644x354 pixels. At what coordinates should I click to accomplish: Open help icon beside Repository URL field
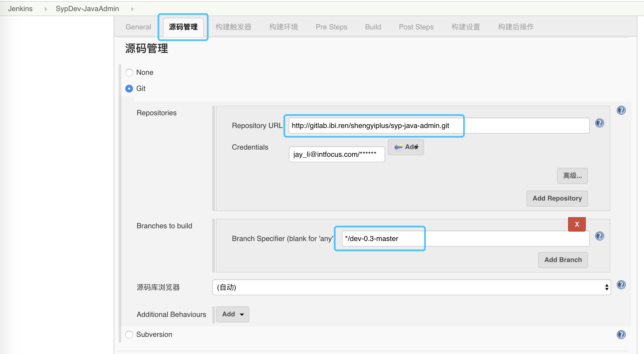pos(599,123)
